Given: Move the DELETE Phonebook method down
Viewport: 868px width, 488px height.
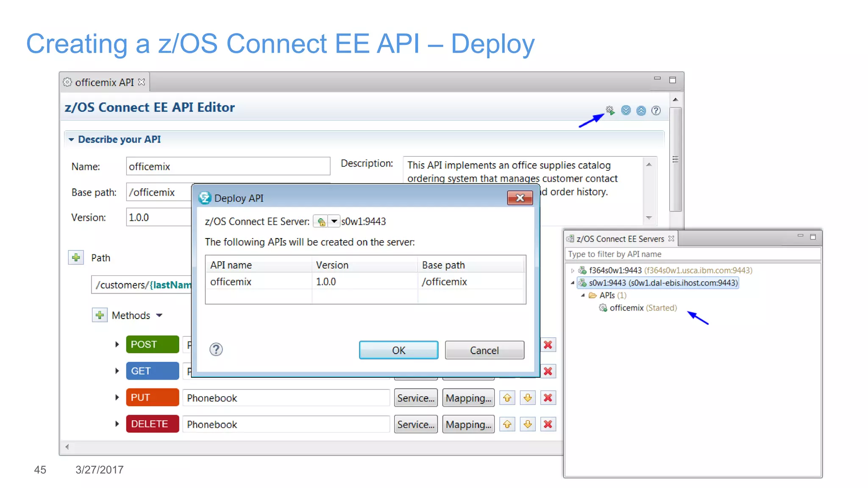Looking at the screenshot, I should 528,424.
